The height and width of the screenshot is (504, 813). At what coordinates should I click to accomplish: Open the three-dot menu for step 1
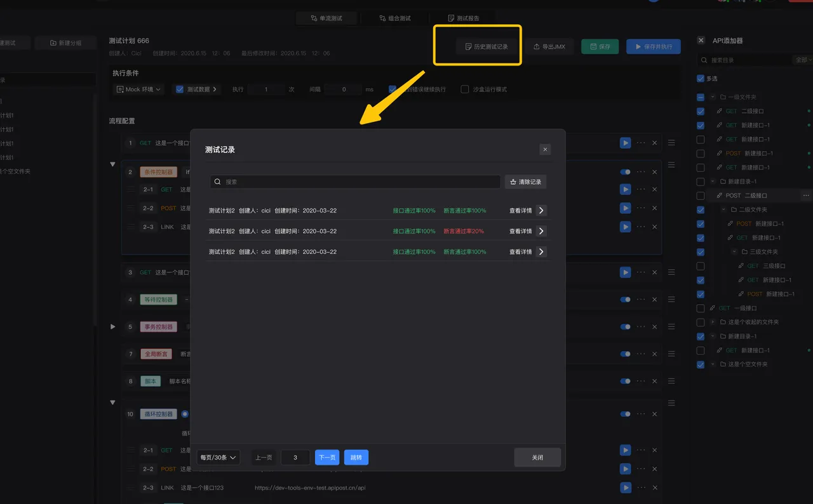click(641, 143)
